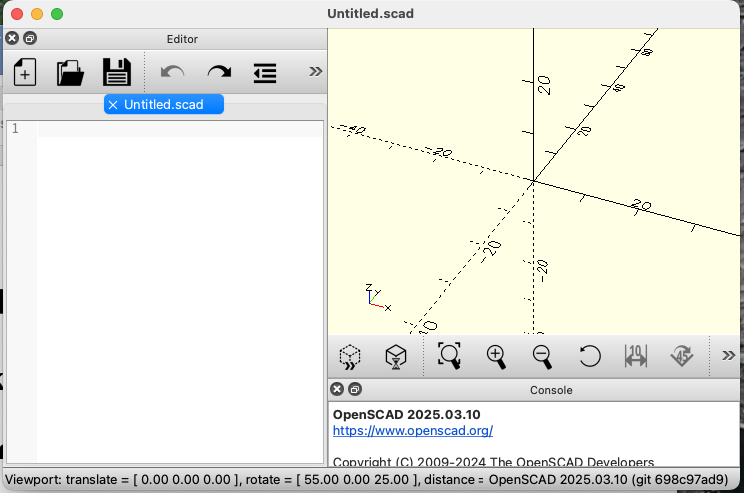Undock the Console panel

coord(355,390)
